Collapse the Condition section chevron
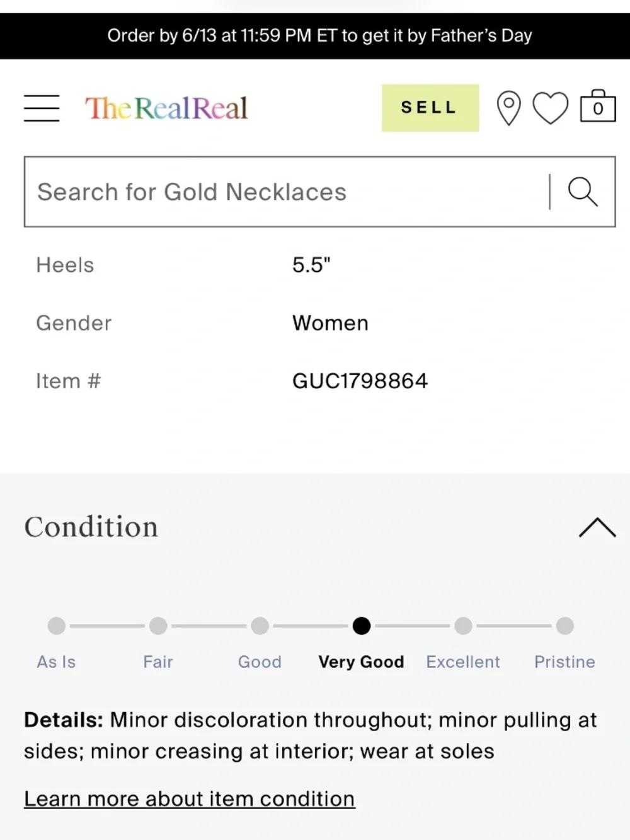 coord(597,527)
